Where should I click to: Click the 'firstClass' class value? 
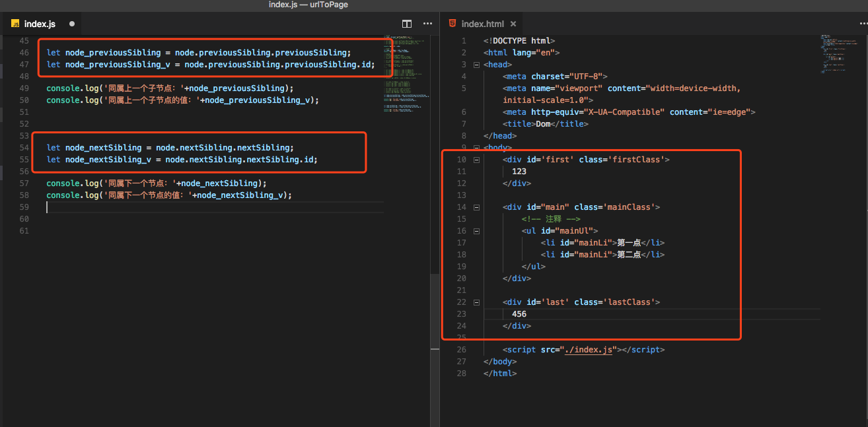click(x=637, y=160)
